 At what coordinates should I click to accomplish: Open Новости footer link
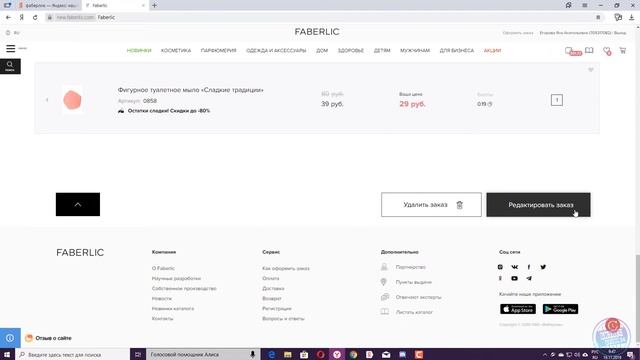pos(162,299)
